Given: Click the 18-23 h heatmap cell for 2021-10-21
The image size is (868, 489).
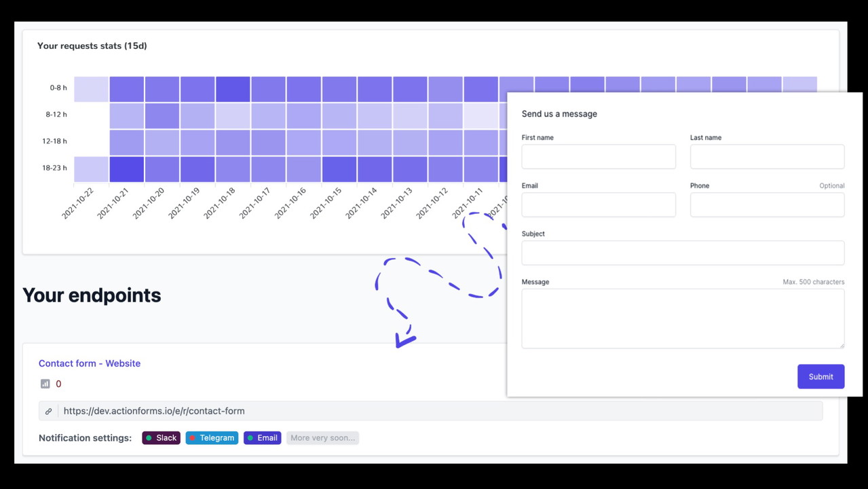Looking at the screenshot, I should (x=127, y=169).
